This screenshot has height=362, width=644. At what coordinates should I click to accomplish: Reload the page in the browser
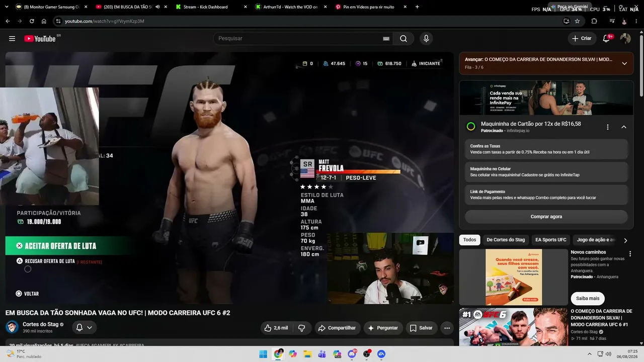32,21
